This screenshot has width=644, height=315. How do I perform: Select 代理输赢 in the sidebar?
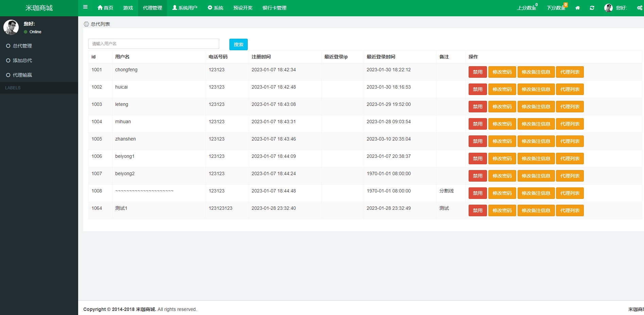[x=22, y=75]
